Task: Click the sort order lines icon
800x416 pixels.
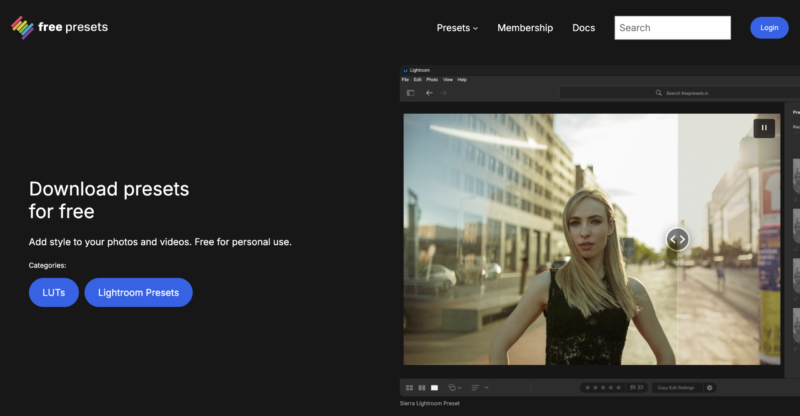Action: tap(475, 388)
